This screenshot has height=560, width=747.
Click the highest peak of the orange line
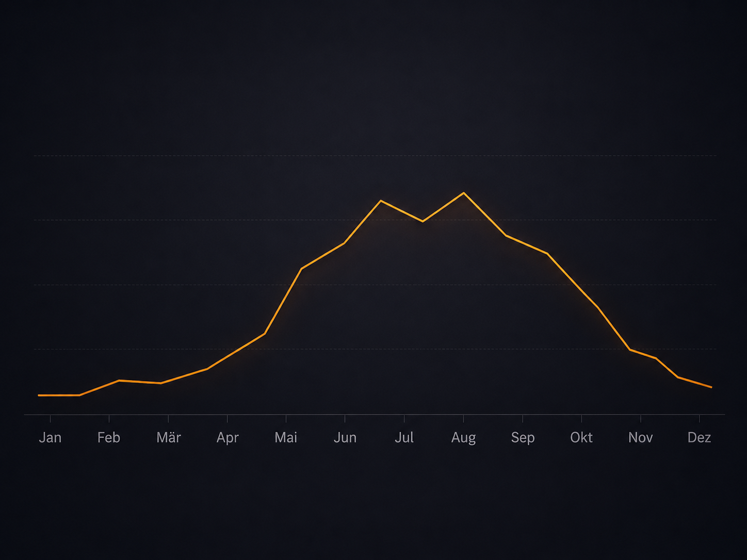point(464,193)
